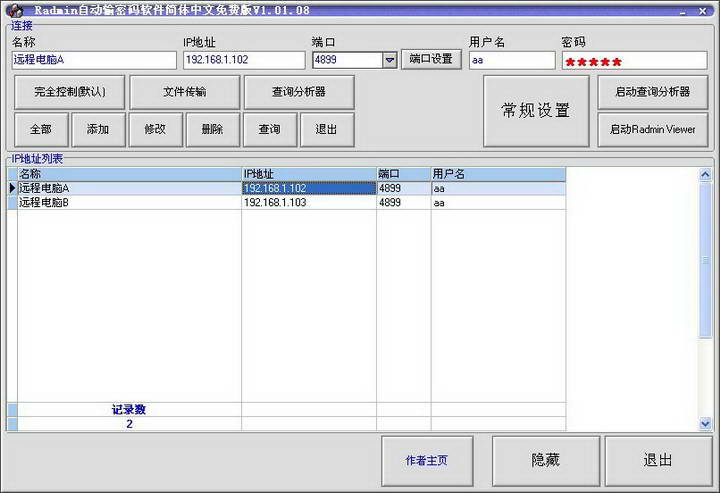
Task: Click the 端口 column header in list
Action: [x=404, y=174]
